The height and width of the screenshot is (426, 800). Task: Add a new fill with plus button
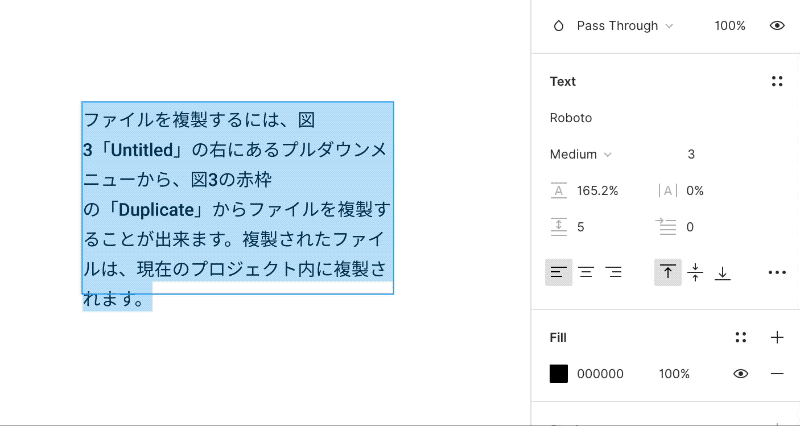tap(777, 338)
